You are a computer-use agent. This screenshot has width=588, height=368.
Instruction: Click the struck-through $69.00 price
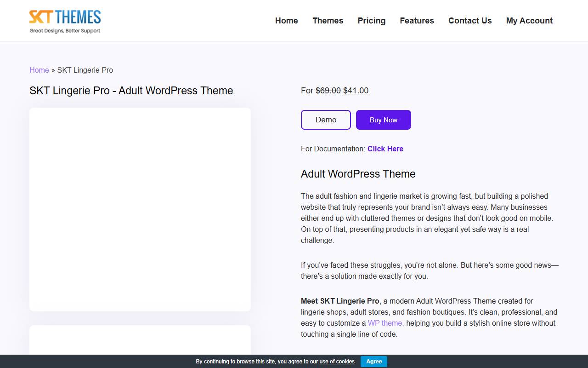[328, 91]
